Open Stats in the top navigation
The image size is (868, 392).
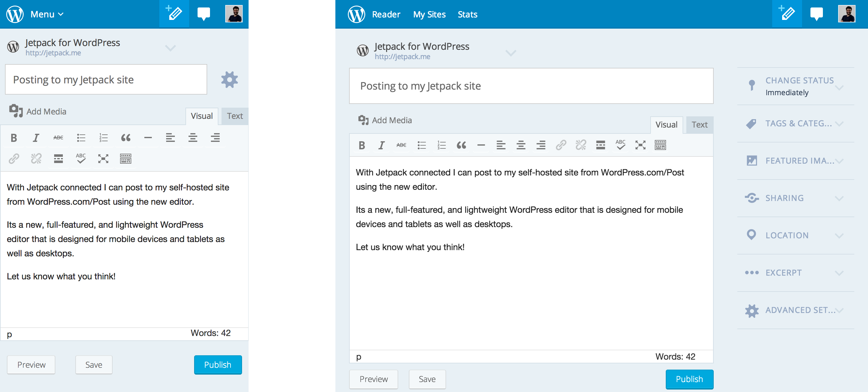click(467, 15)
